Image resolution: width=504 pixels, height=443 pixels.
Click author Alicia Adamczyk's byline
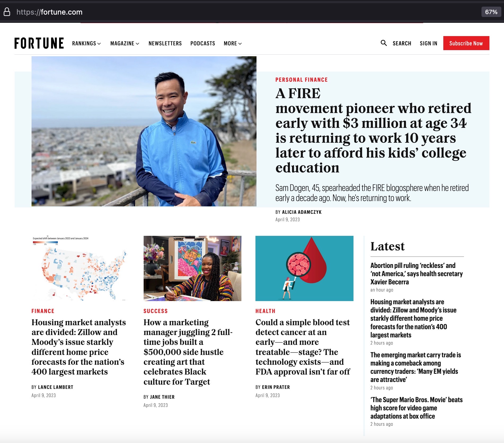click(302, 212)
